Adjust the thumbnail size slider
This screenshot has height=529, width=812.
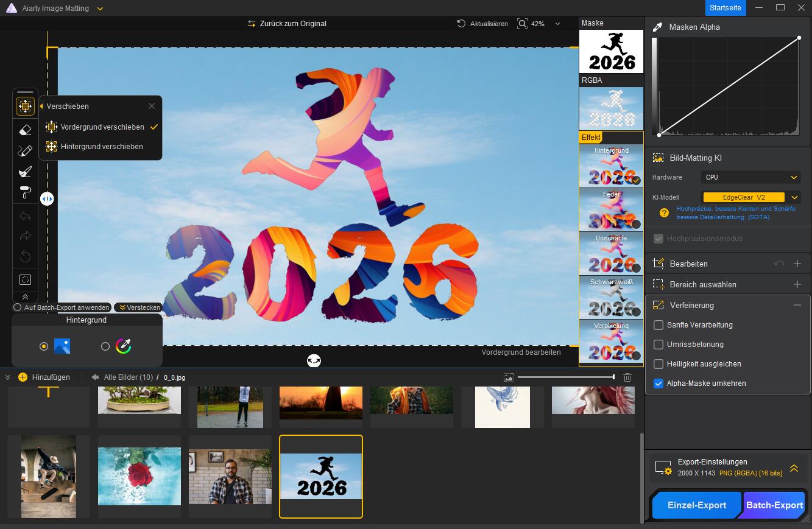tap(613, 377)
